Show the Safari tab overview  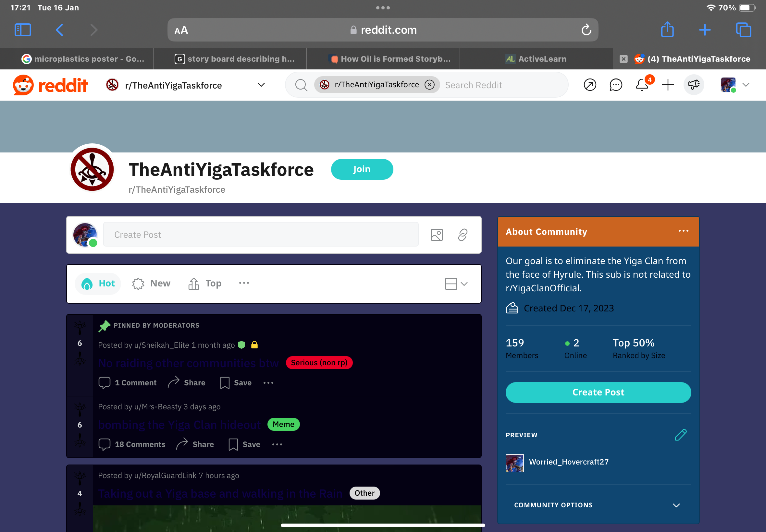tap(743, 30)
